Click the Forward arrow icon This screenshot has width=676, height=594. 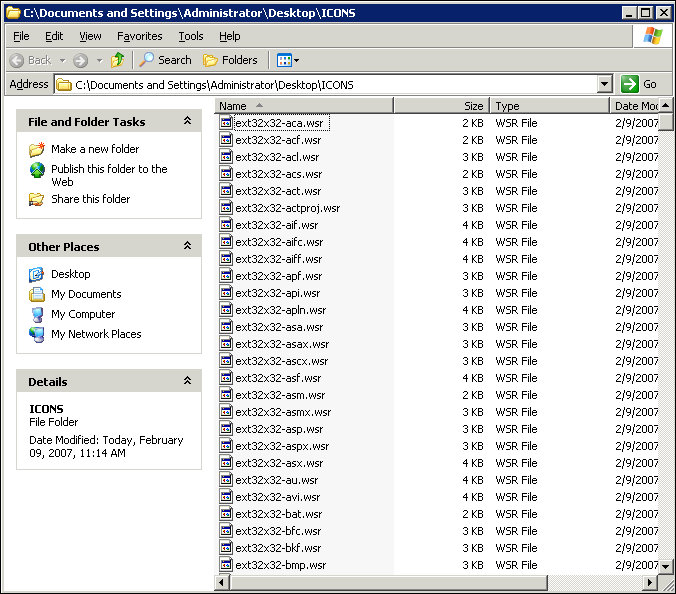click(80, 60)
